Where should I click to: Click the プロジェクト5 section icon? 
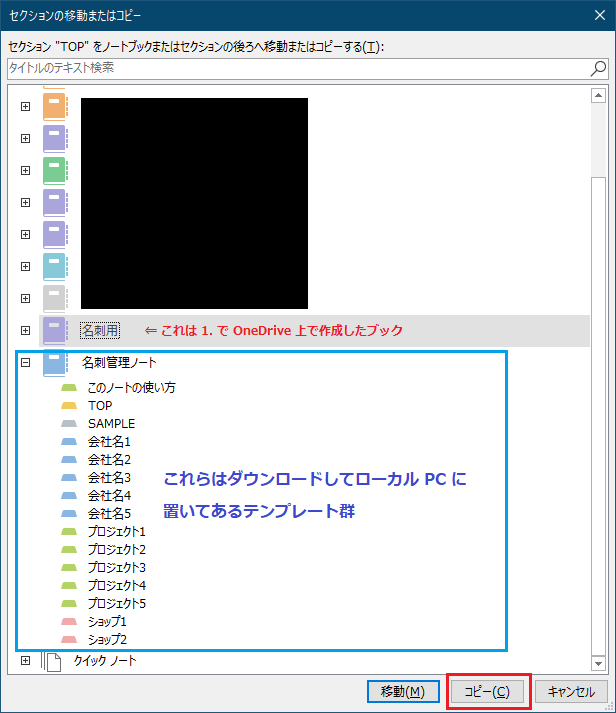(x=69, y=603)
